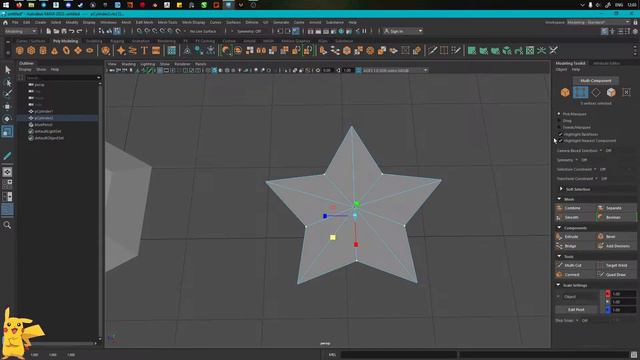Select UV selection icon in Modeling Toolkit
The image size is (640, 360).
pos(627,92)
